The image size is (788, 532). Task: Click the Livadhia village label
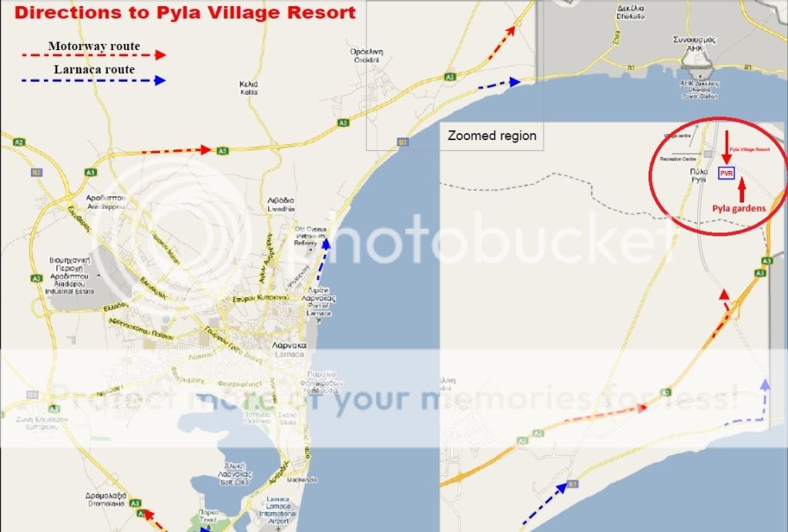coord(281,205)
